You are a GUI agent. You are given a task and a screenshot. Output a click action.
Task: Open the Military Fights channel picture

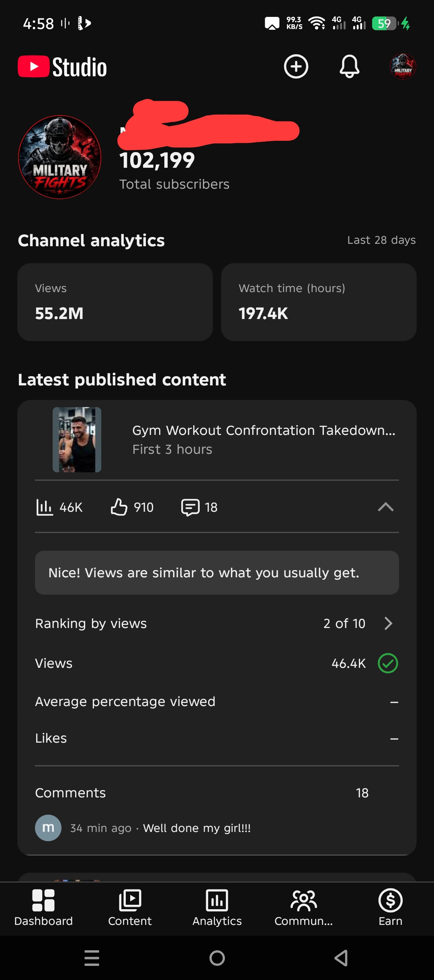click(60, 157)
